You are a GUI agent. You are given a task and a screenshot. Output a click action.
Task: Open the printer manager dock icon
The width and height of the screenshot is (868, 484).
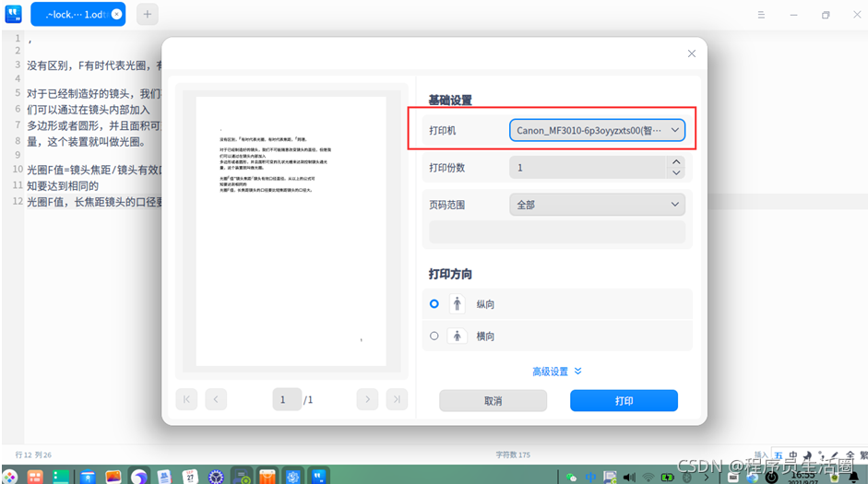click(242, 477)
